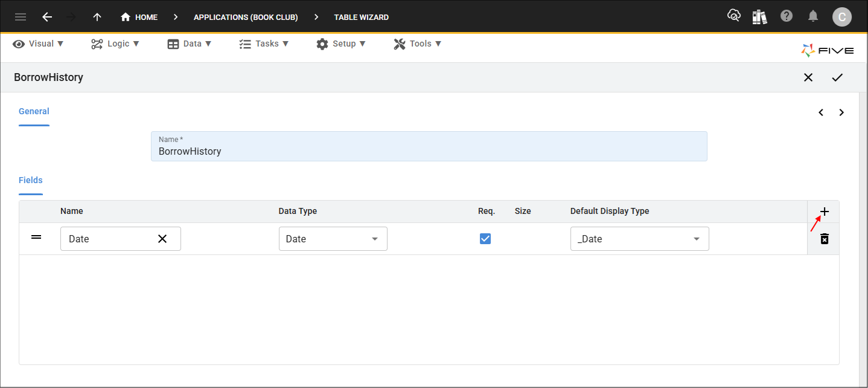Open the Tasks menu
This screenshot has width=868, height=388.
tap(264, 44)
